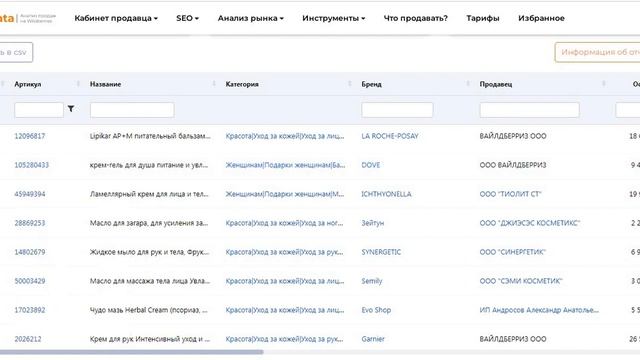Sort by the Артикул column arrows
This screenshot has width=640, height=360.
tap(78, 84)
